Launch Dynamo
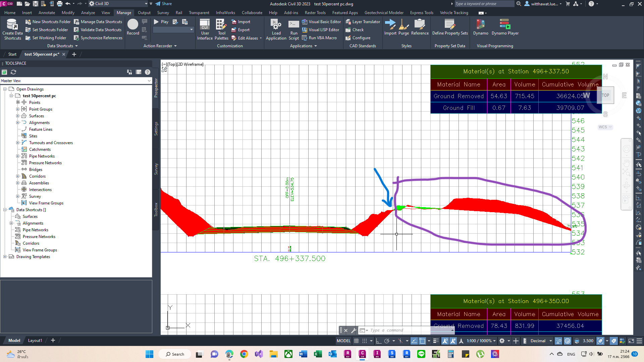The width and height of the screenshot is (644, 362). (481, 27)
